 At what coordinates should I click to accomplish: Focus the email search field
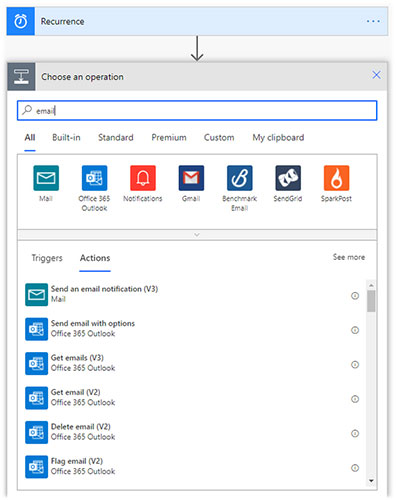pyautogui.click(x=197, y=110)
